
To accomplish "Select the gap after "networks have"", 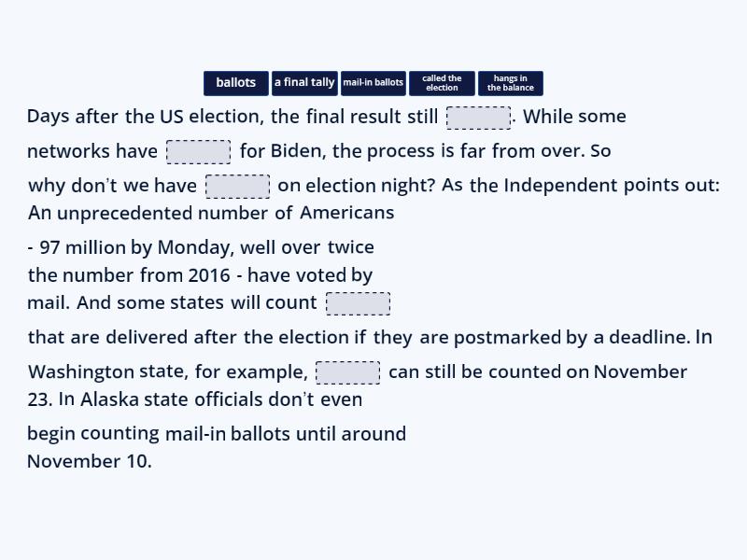I will [x=199, y=150].
